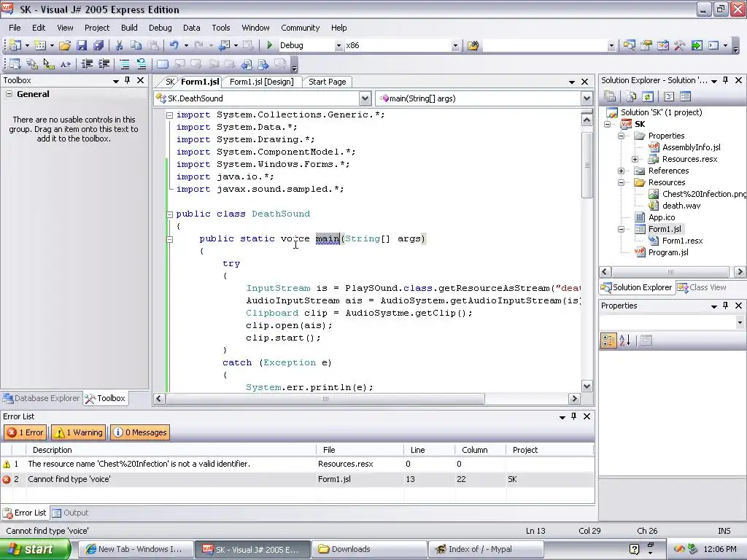The image size is (747, 560).
Task: Click the Display Word Completion icon
Action: [66, 64]
